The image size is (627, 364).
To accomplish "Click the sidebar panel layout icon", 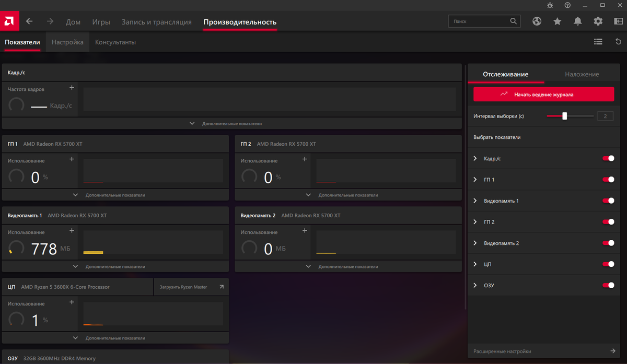I will point(619,21).
